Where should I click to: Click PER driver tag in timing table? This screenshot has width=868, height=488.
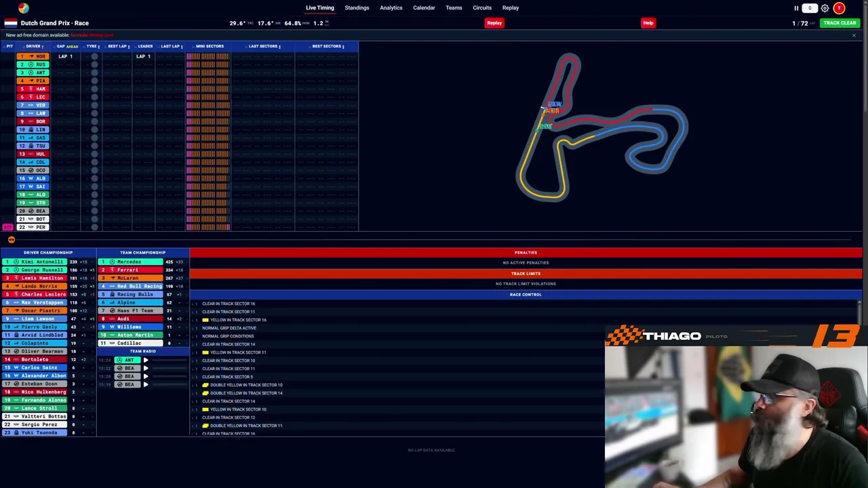[x=32, y=227]
